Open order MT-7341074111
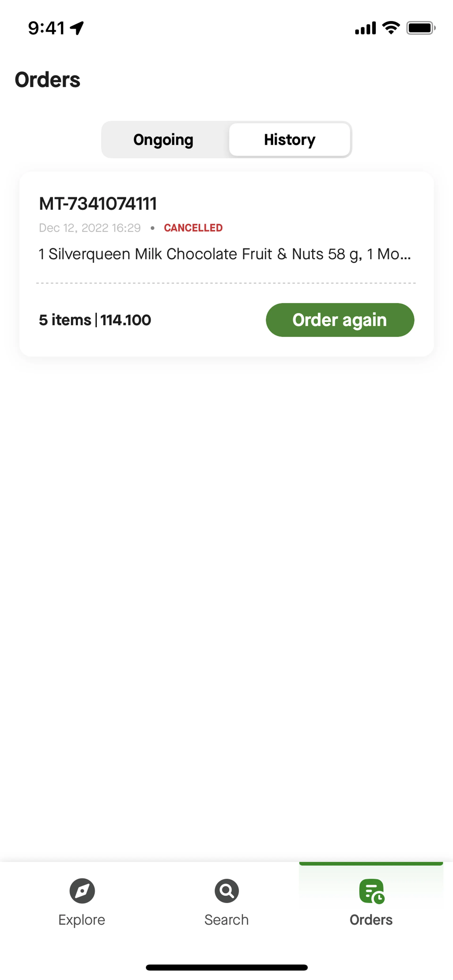Screen dimensions: 453x980 click(98, 203)
